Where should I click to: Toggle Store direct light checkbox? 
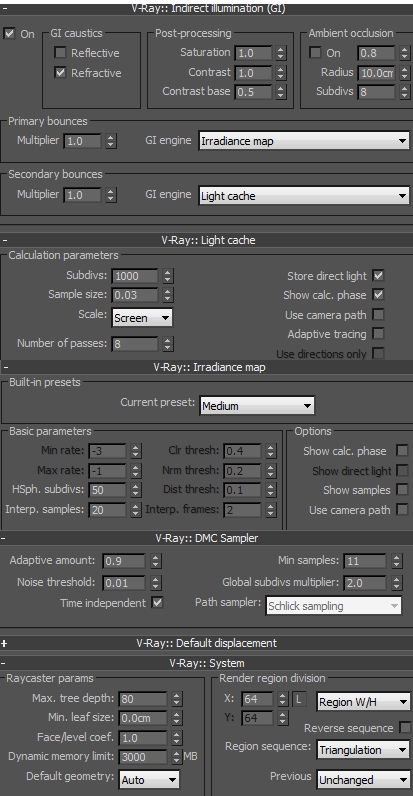[378, 276]
